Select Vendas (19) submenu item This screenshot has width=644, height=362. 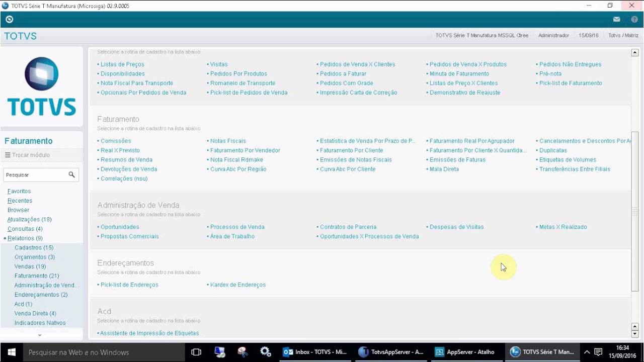pos(30,266)
